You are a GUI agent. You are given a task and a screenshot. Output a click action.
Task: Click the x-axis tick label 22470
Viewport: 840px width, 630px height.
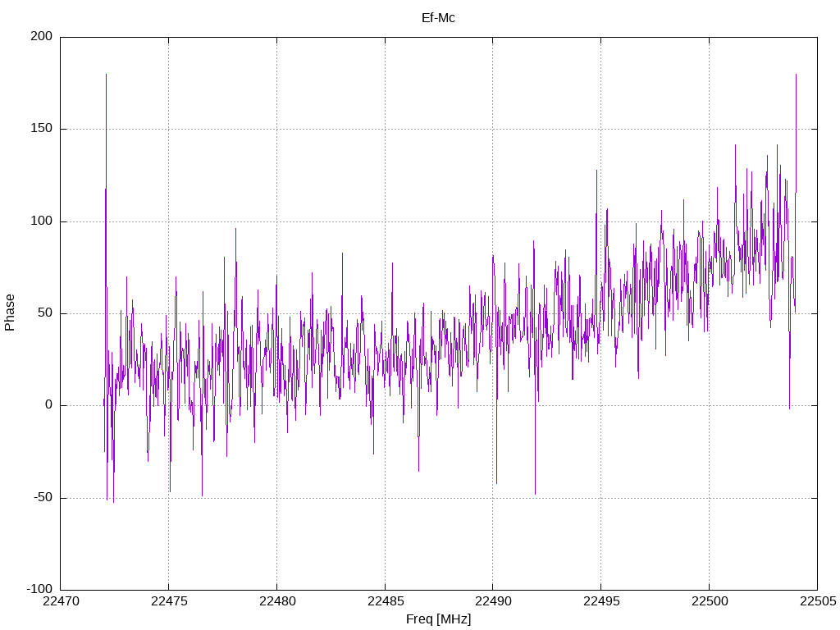[x=61, y=601]
